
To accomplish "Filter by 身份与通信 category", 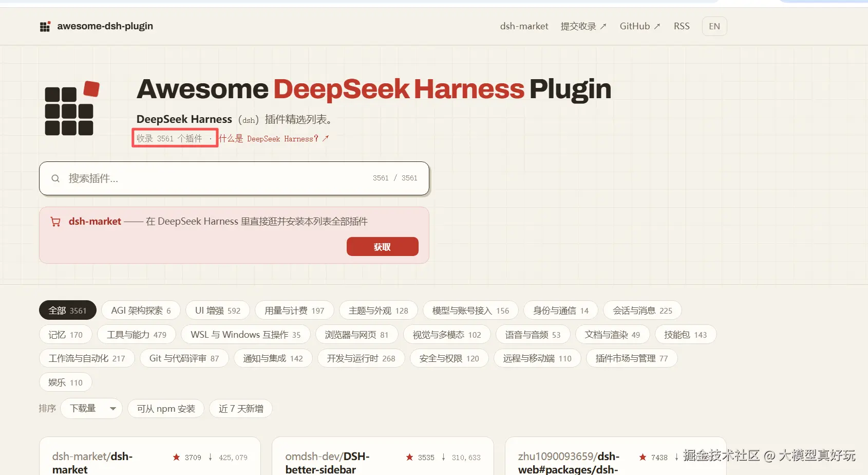I will 561,310.
